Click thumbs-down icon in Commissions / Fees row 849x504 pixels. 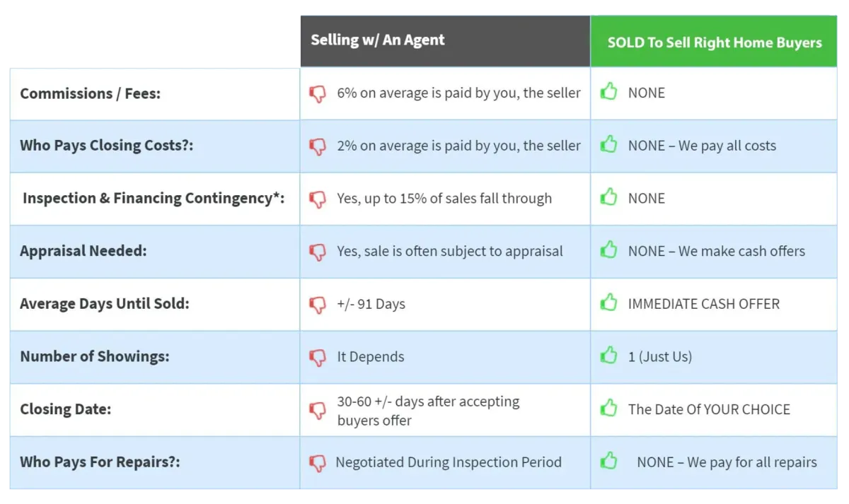click(x=318, y=93)
